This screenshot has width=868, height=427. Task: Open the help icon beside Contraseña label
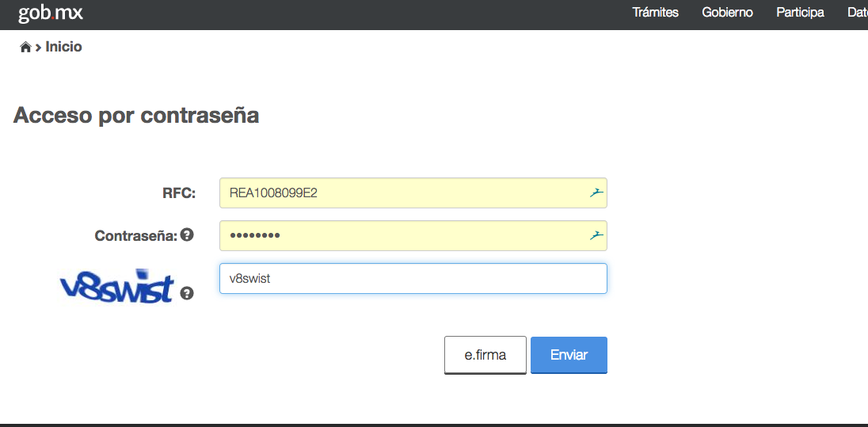(187, 235)
